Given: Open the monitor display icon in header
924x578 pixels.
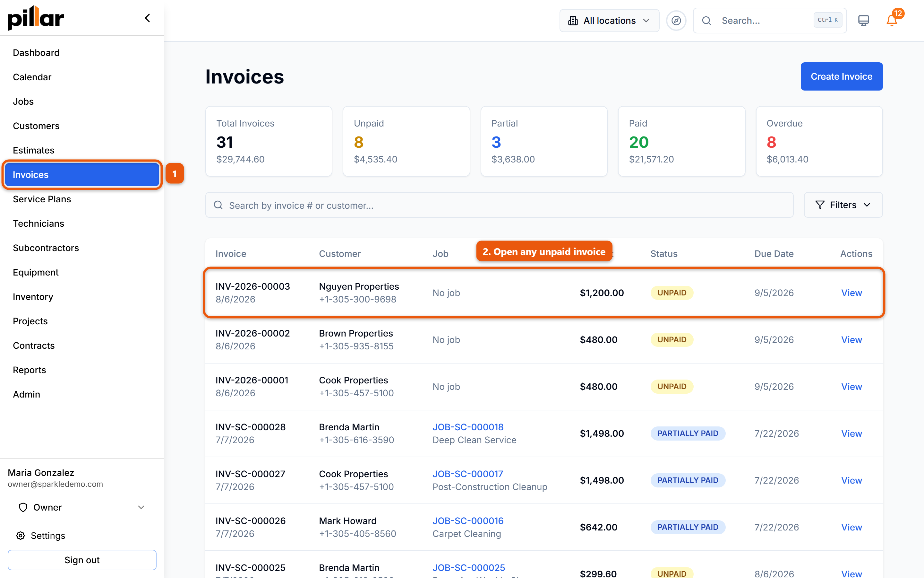Looking at the screenshot, I should [863, 21].
